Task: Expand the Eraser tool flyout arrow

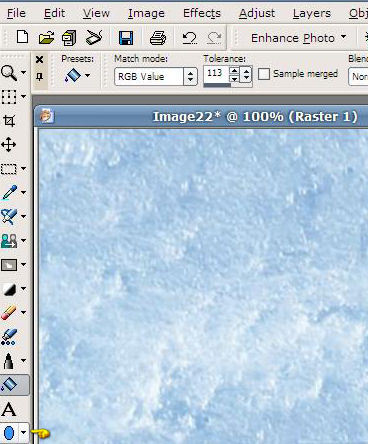Action: click(23, 312)
